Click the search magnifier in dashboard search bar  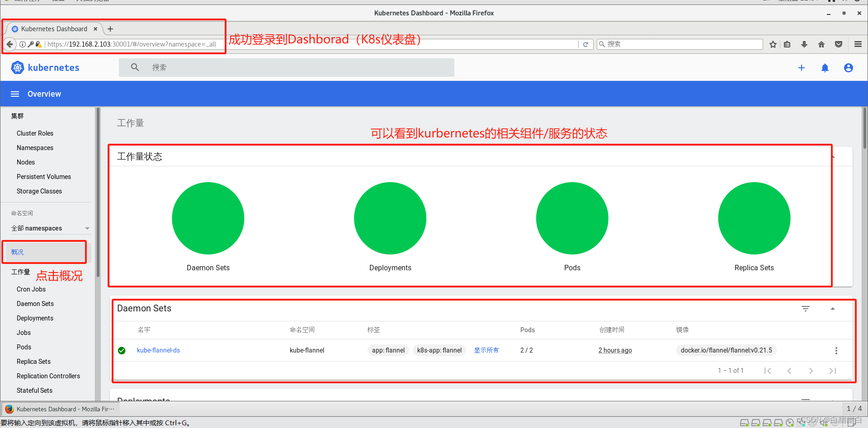pos(135,67)
